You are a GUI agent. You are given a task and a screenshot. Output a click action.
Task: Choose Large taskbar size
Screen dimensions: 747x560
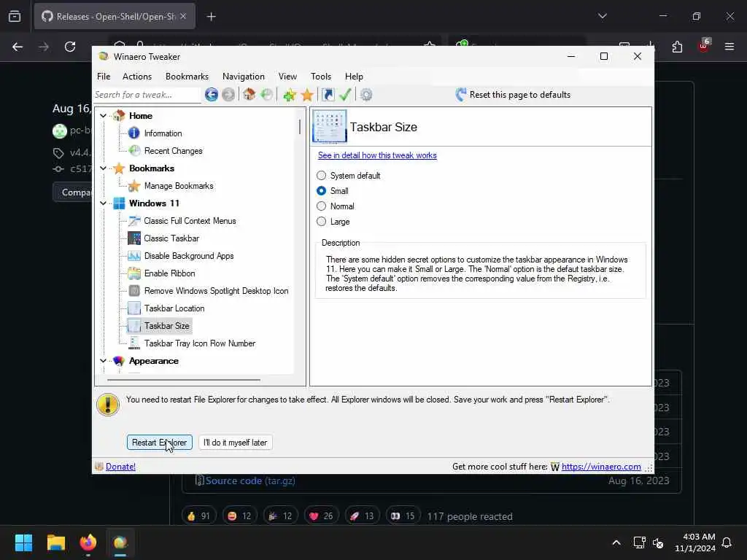[322, 222]
